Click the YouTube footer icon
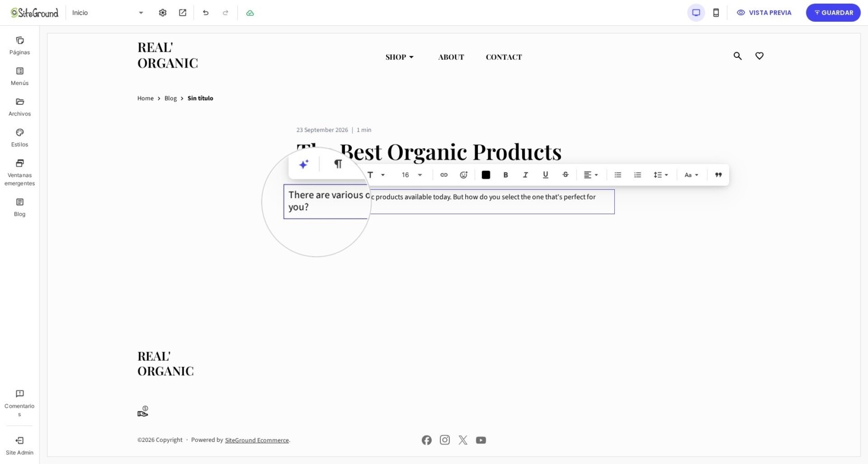The width and height of the screenshot is (868, 464). 481,440
